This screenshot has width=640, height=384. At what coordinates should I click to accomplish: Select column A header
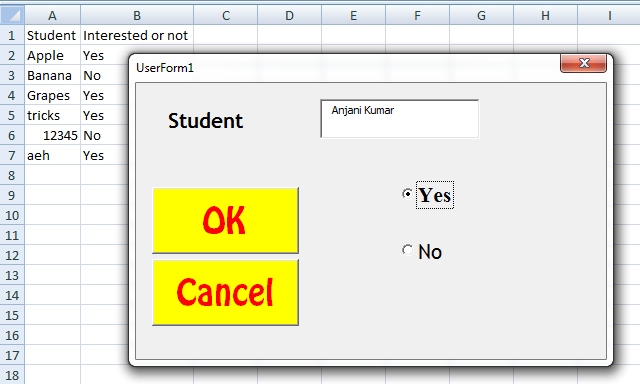coord(52,16)
